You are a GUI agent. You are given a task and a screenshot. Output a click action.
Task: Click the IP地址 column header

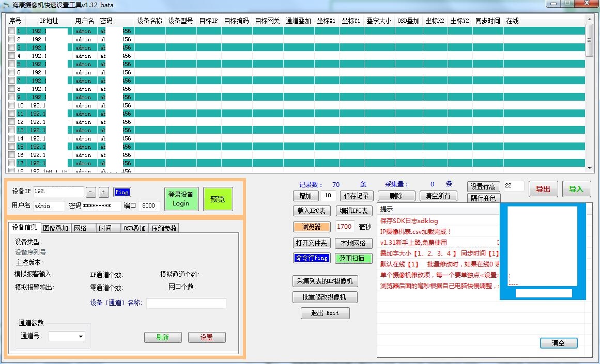(x=49, y=21)
